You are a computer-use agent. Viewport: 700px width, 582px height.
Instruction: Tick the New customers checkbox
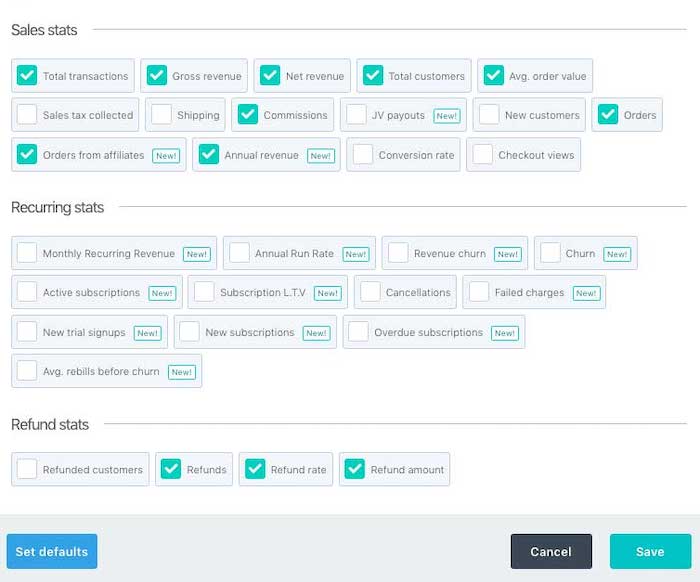(489, 115)
